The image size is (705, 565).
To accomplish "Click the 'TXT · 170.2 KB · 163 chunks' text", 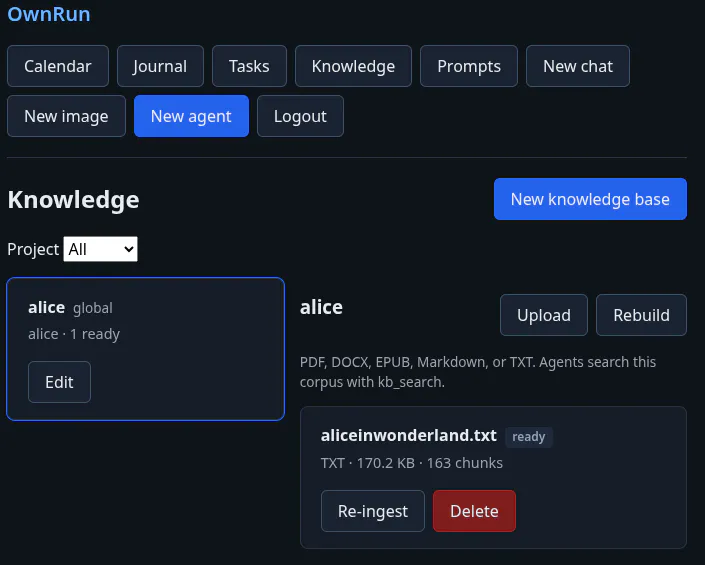I will coord(411,463).
